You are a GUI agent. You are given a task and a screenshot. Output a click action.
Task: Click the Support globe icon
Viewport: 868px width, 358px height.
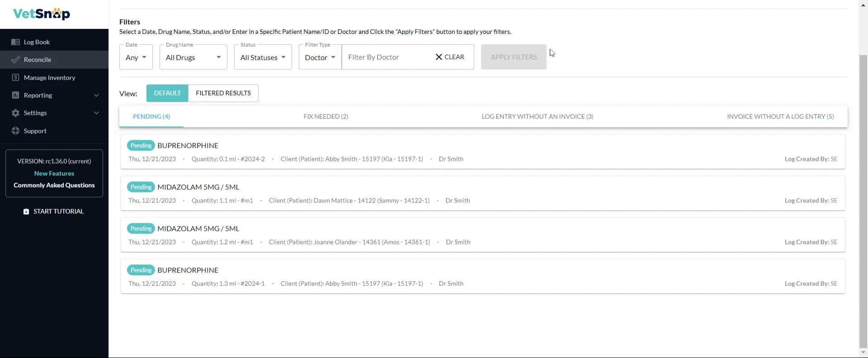click(x=15, y=131)
